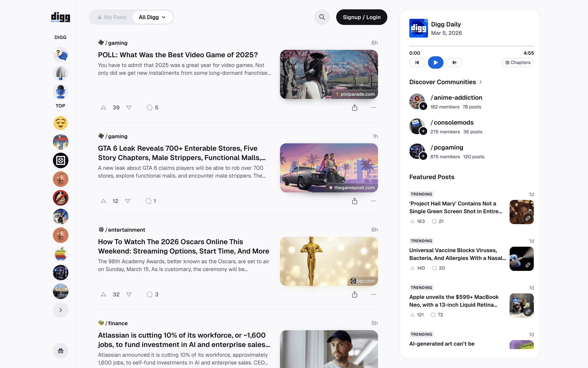The image size is (588, 368).
Task: Join the anime-addiction community plus badge
Action: tap(423, 106)
